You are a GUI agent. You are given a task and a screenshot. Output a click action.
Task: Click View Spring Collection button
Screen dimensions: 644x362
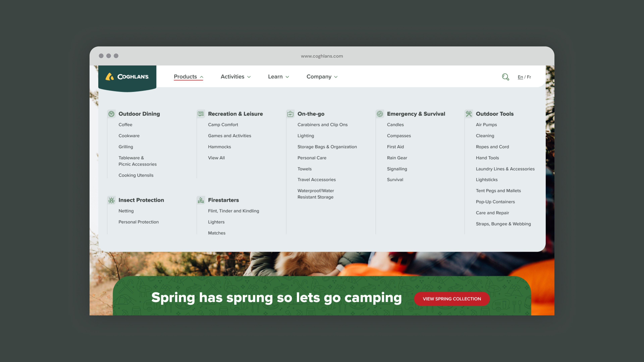(452, 299)
